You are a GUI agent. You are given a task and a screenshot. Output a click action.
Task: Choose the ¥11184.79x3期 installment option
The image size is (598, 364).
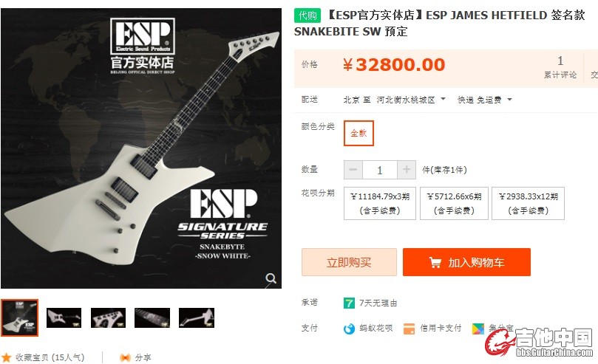[x=380, y=203]
